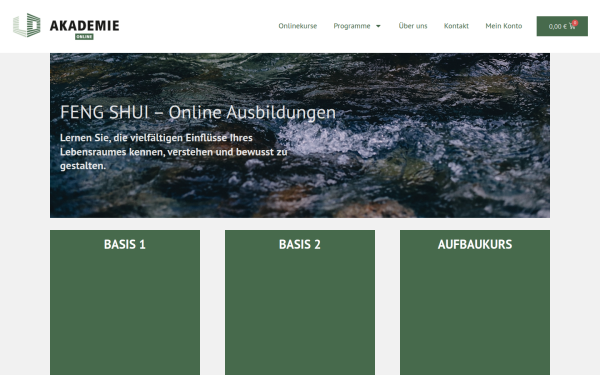Open the Programme menu item
The image size is (600, 375).
point(352,26)
